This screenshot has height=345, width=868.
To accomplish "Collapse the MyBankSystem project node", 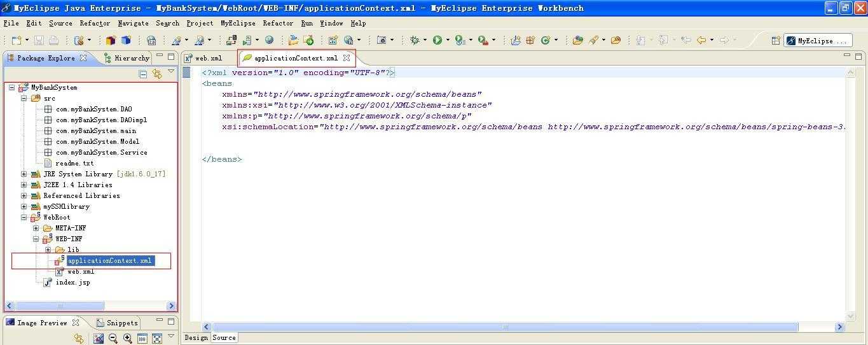I will [x=12, y=88].
